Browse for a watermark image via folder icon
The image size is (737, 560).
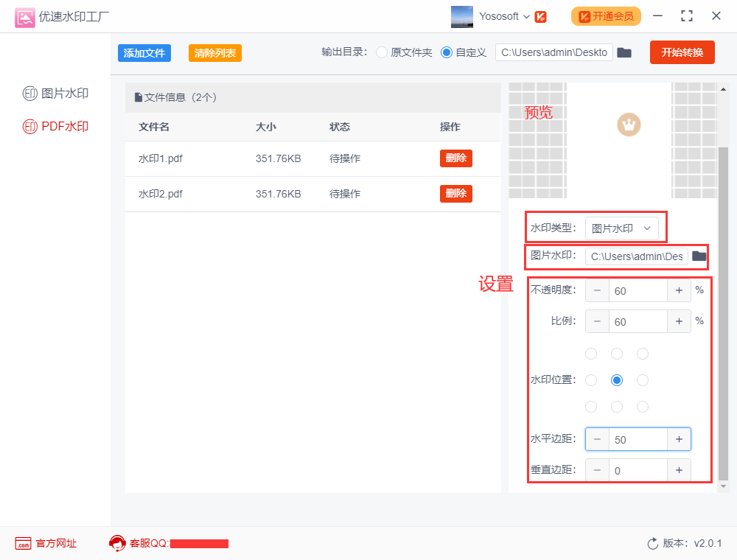click(x=699, y=256)
